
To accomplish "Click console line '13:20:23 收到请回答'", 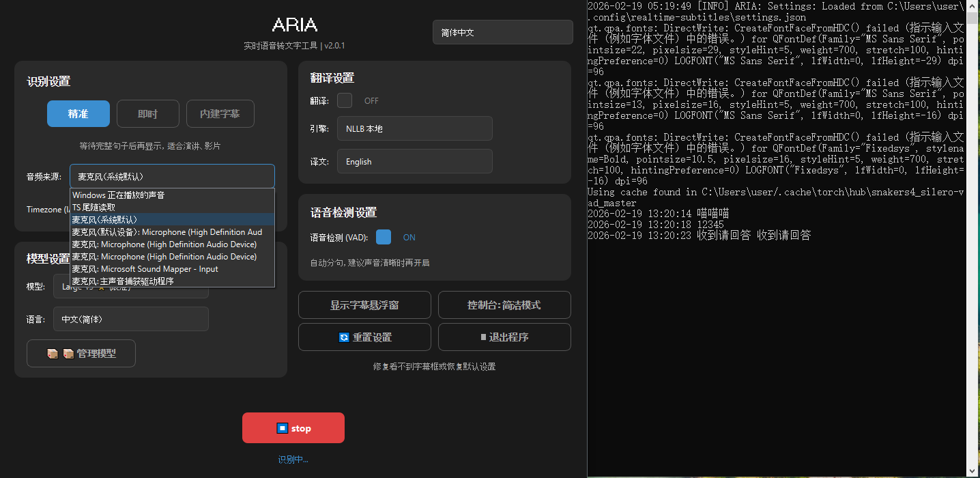I will tap(699, 236).
